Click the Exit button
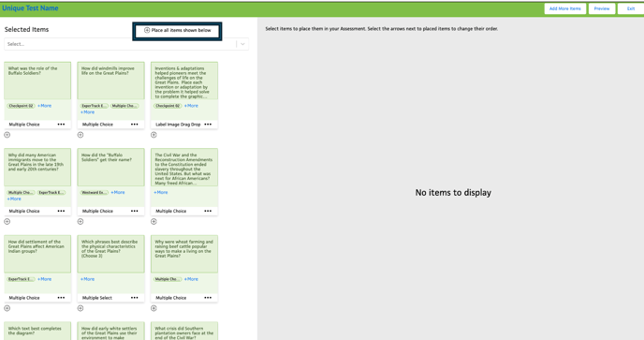Image resolution: width=644 pixels, height=340 pixels. pyautogui.click(x=631, y=8)
